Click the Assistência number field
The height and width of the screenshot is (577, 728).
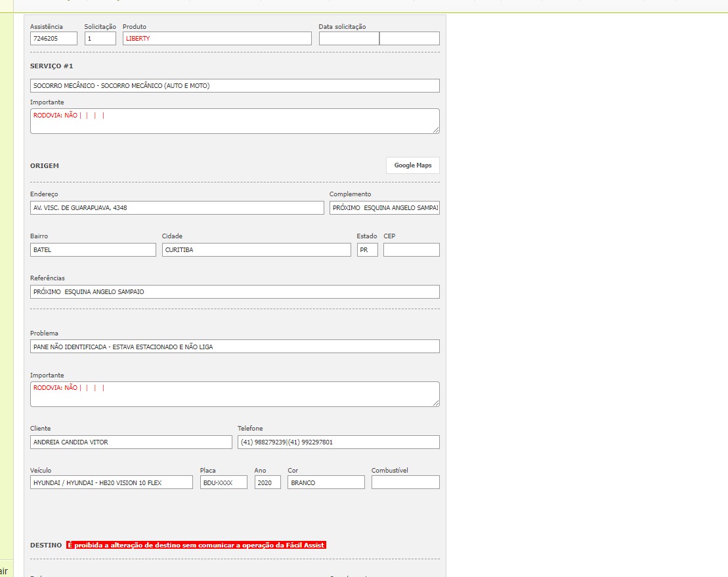tap(53, 39)
